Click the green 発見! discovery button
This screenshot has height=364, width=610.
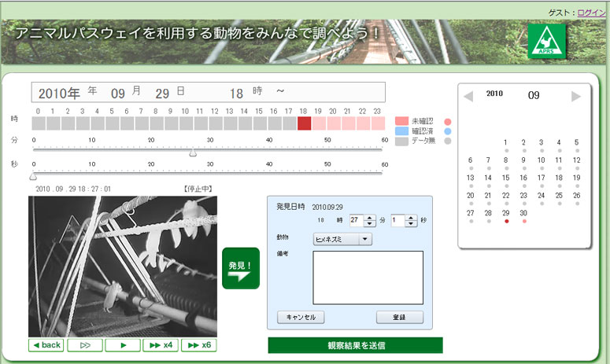coord(240,268)
